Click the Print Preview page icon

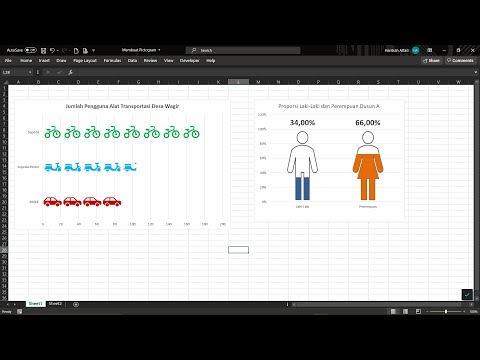85,50
